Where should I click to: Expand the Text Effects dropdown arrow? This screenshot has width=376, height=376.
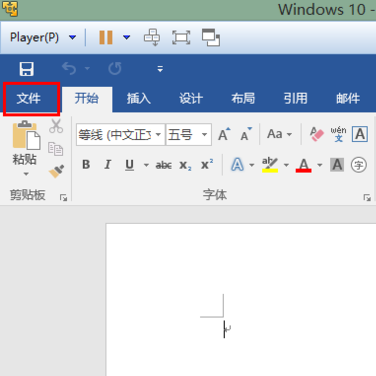(252, 165)
